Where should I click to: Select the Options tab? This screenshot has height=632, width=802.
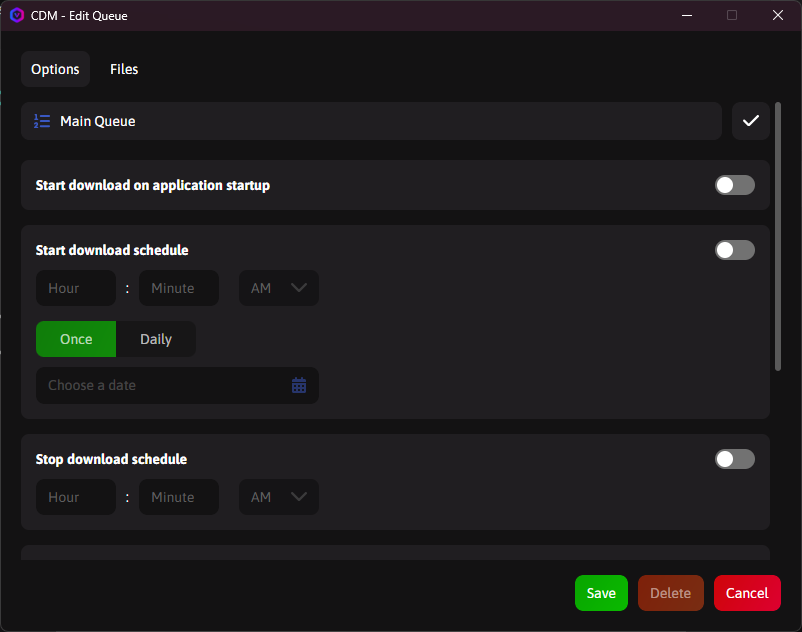pyautogui.click(x=55, y=69)
